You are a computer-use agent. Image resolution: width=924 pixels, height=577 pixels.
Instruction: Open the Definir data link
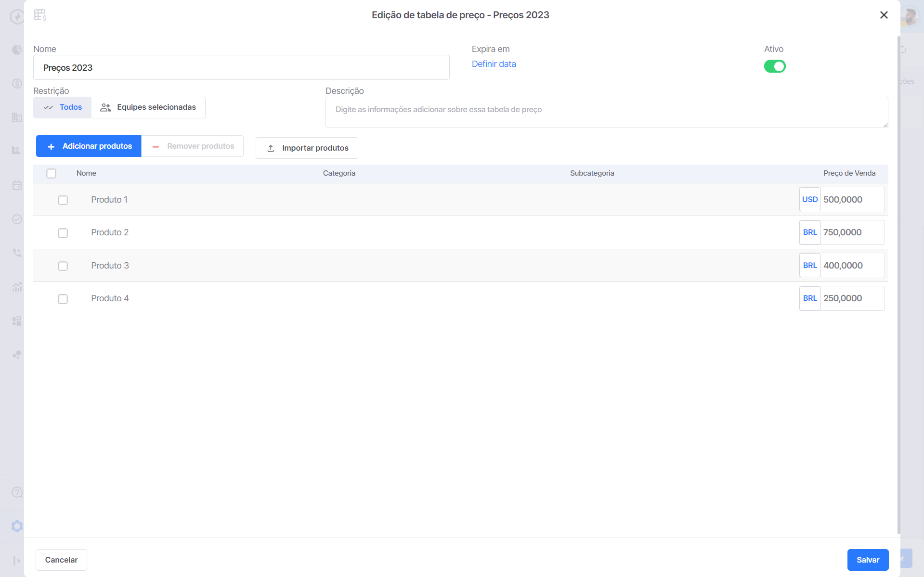[494, 64]
